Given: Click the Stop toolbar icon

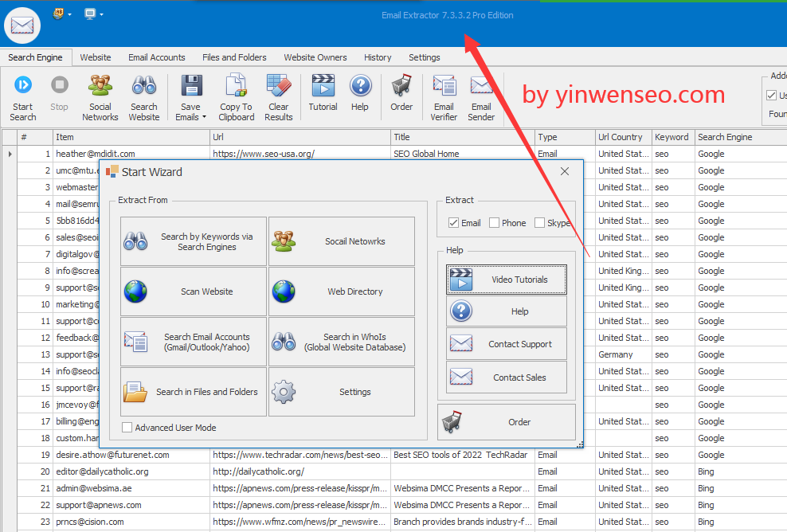Looking at the screenshot, I should [60, 85].
